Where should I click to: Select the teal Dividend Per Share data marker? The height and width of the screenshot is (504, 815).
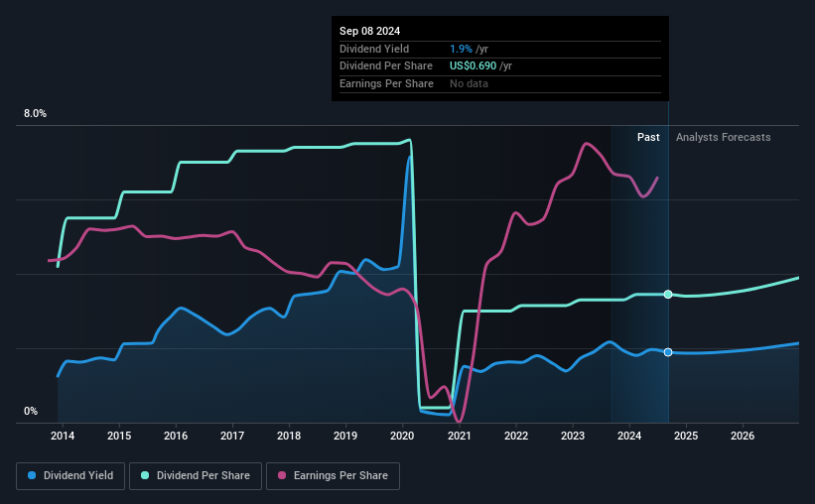668,295
